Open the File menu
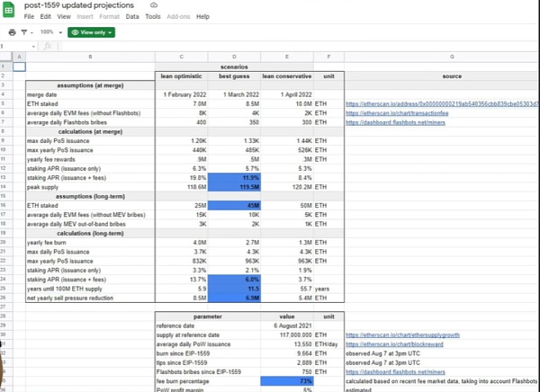Image resolution: width=540 pixels, height=392 pixels. pos(30,17)
